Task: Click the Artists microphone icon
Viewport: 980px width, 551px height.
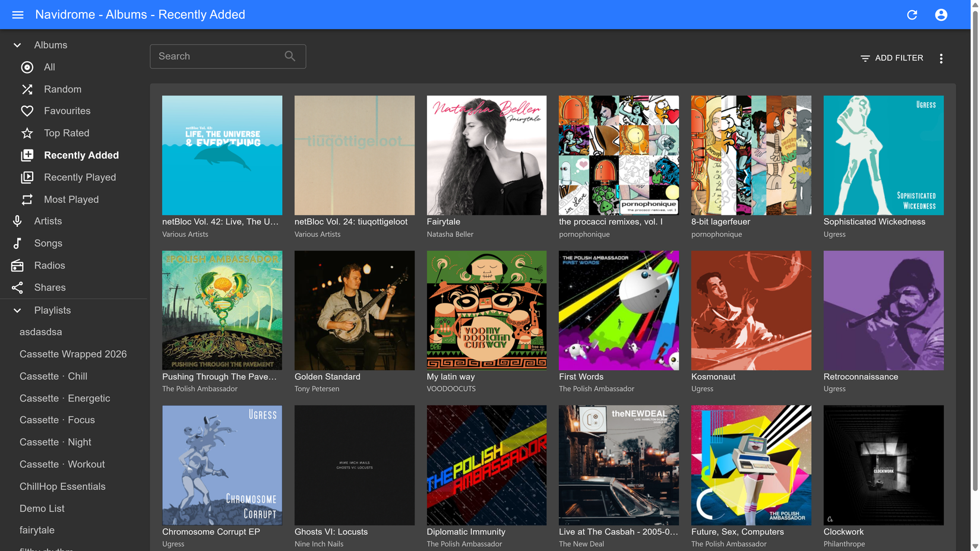Action: (17, 221)
